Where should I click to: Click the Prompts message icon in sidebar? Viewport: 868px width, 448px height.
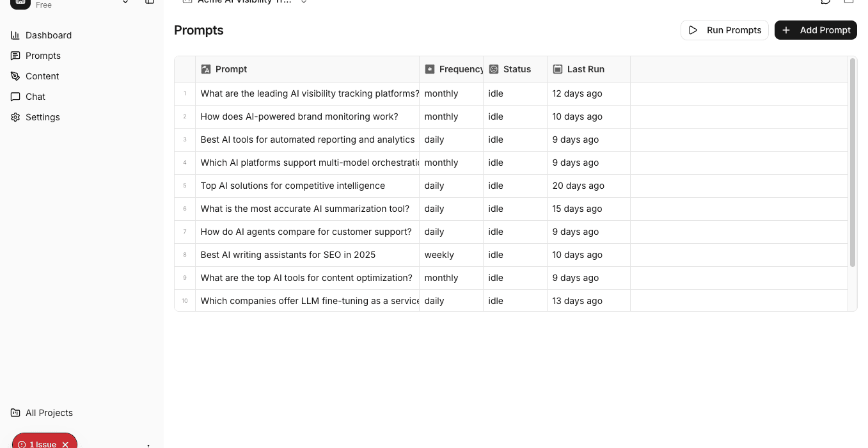coord(15,56)
